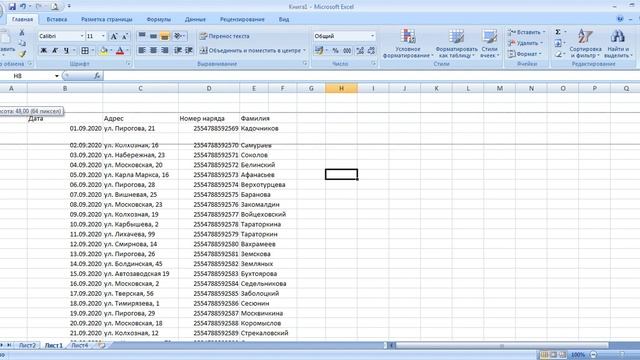Viewport: 640px width, 360px height.
Task: Open the Общий number format dropdown
Action: (x=372, y=36)
